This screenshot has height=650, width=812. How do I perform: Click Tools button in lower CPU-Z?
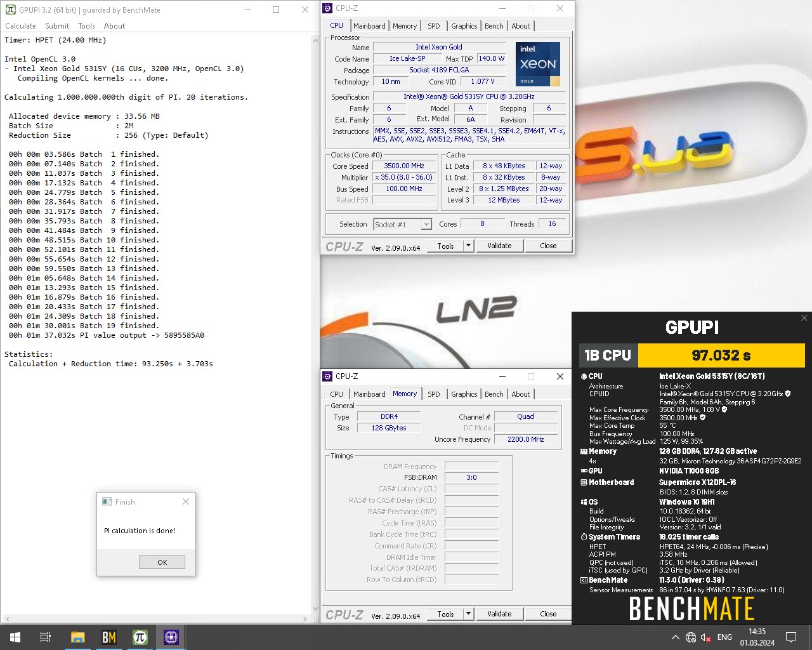coord(445,614)
